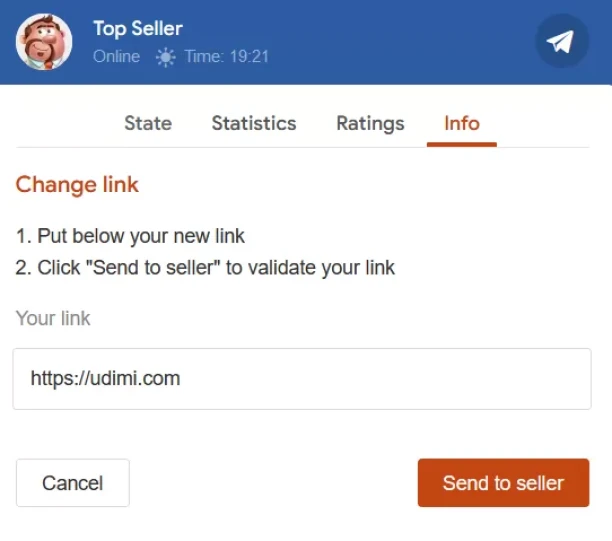Click the Your link field label
This screenshot has width=612, height=541.
[x=53, y=318]
